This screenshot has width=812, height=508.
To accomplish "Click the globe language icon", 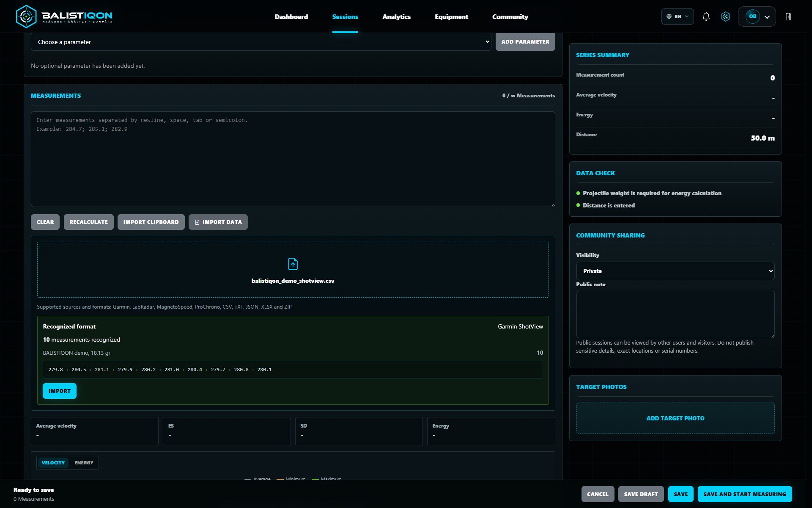I will point(669,17).
